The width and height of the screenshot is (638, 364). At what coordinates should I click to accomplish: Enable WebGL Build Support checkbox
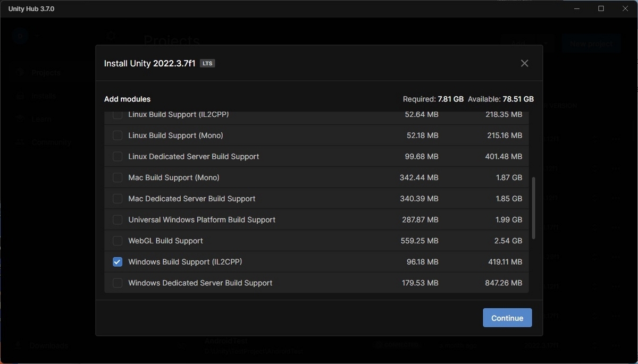(x=117, y=241)
